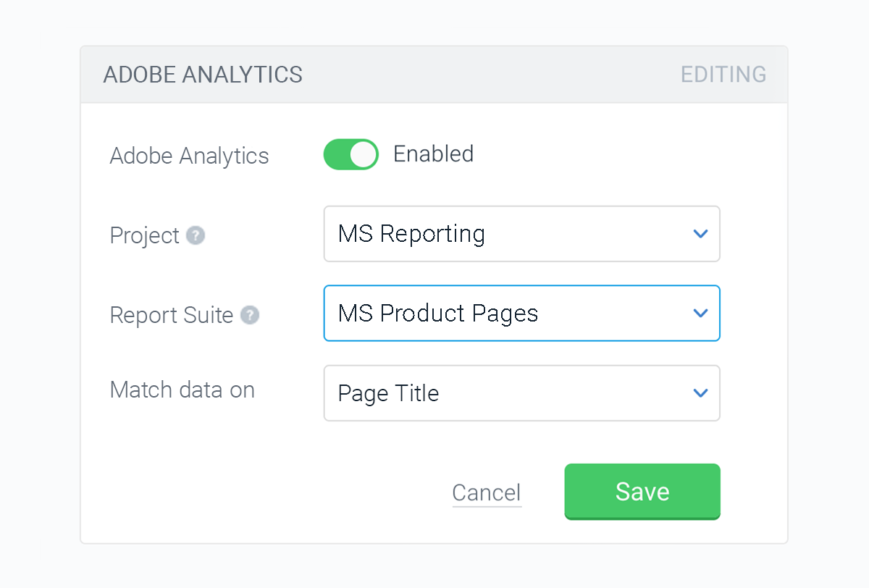Click the Project field label
This screenshot has height=588, width=869.
pos(145,236)
